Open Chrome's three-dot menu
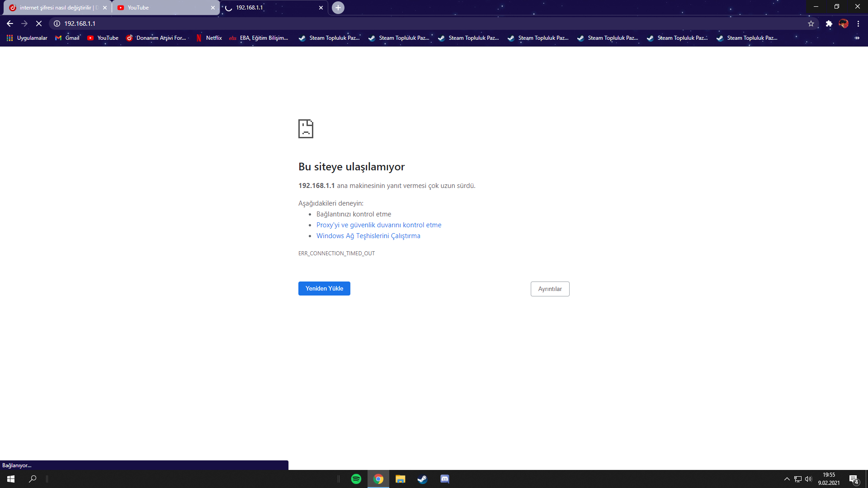 click(859, 23)
